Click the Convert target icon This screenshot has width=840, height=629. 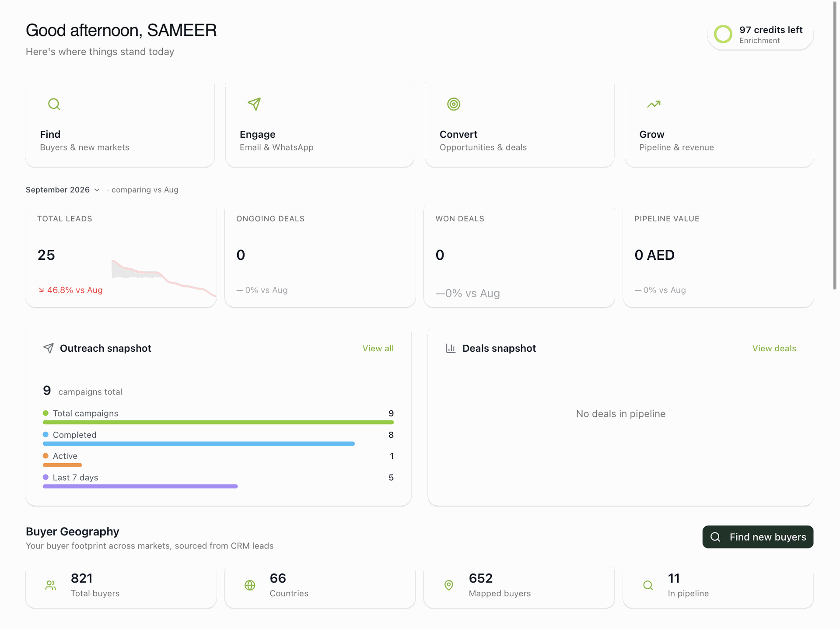pos(454,104)
